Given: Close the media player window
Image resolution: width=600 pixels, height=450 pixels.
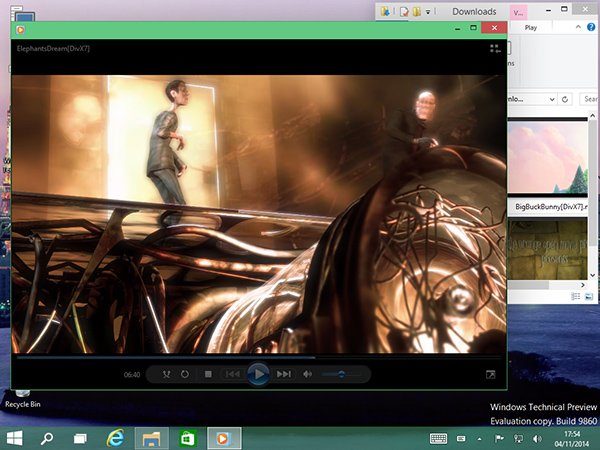Looking at the screenshot, I should tap(494, 28).
